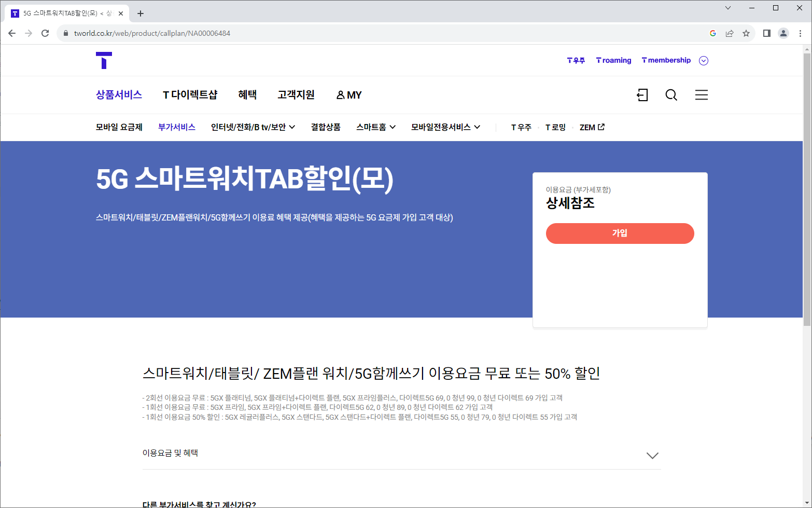Expand 인터넷/전화/B tv/보안 dropdown
Image resolution: width=812 pixels, height=508 pixels.
(253, 127)
